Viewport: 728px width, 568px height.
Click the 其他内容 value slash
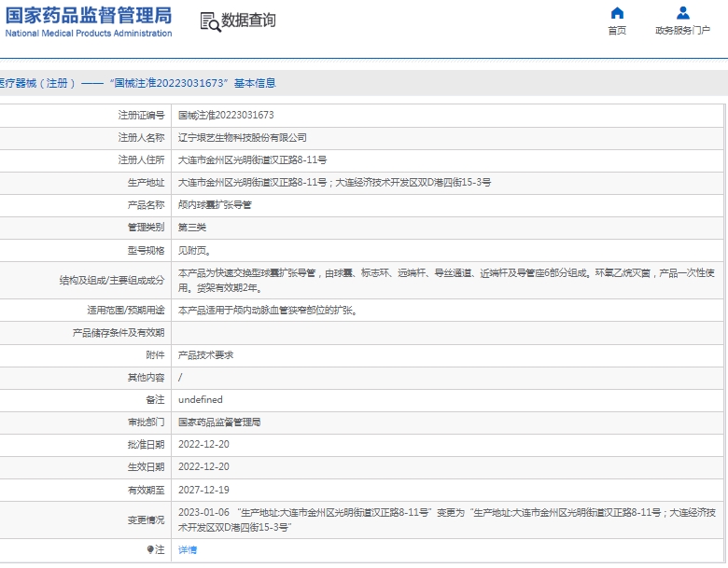[180, 378]
